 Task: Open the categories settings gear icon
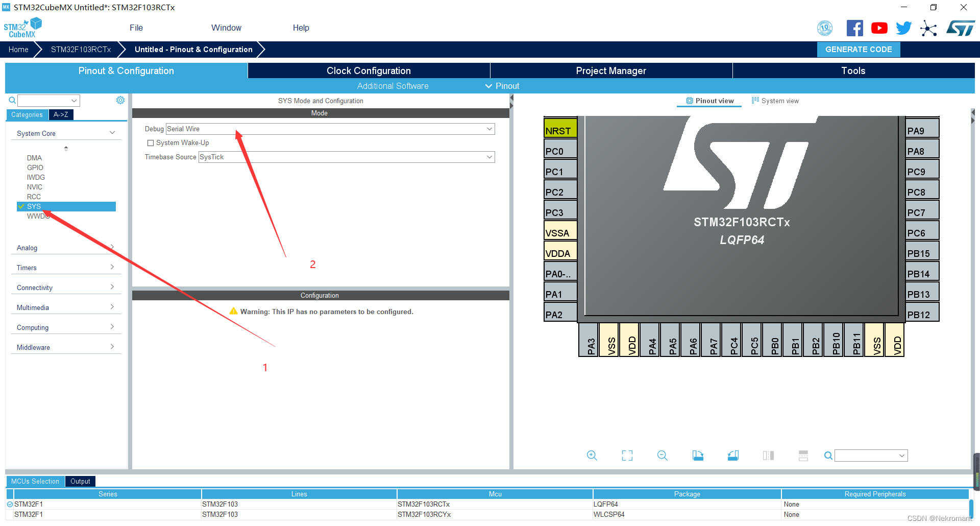tap(120, 100)
